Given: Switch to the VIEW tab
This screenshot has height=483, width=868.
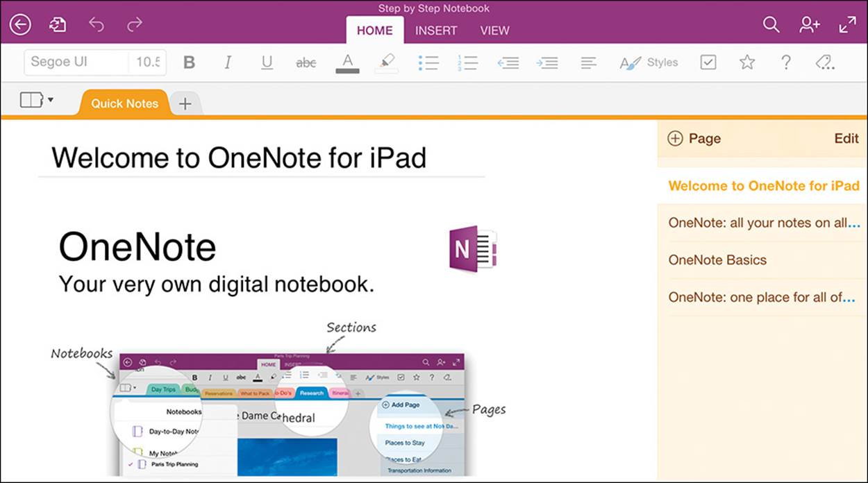Looking at the screenshot, I should click(494, 31).
